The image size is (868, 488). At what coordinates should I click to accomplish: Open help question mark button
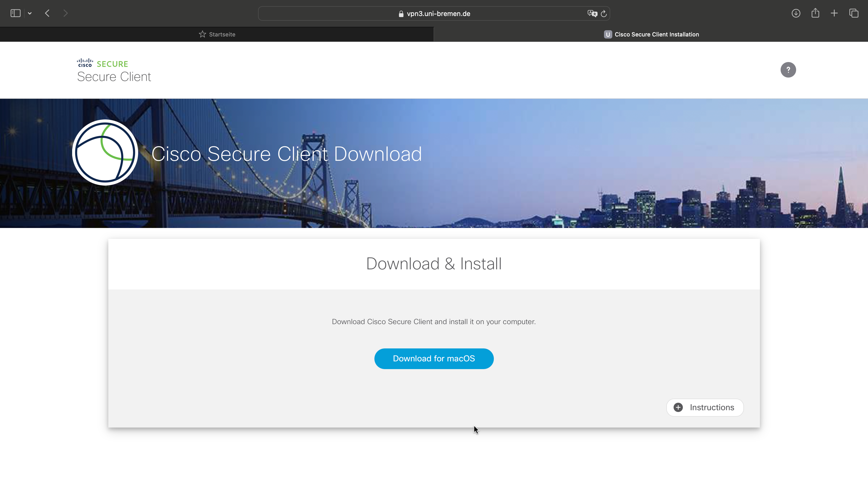point(788,70)
